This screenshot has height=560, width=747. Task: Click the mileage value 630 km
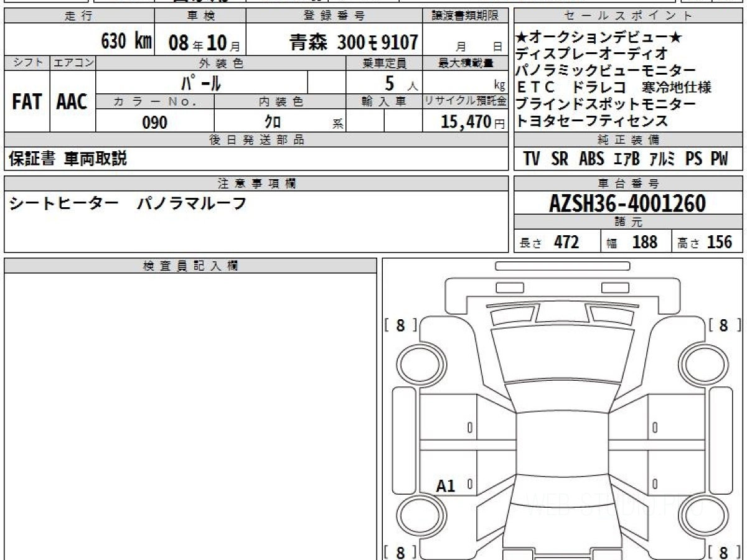126,42
